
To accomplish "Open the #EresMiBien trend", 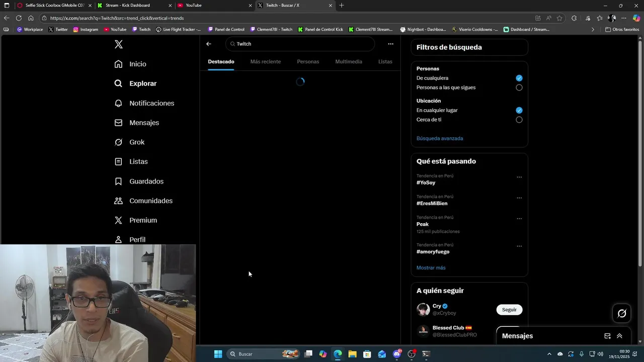I will pos(432,203).
